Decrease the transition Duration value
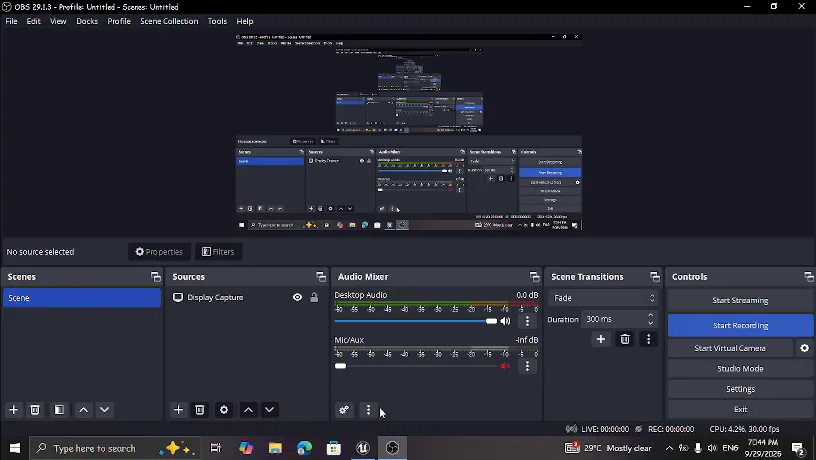816x460 pixels. (x=651, y=323)
